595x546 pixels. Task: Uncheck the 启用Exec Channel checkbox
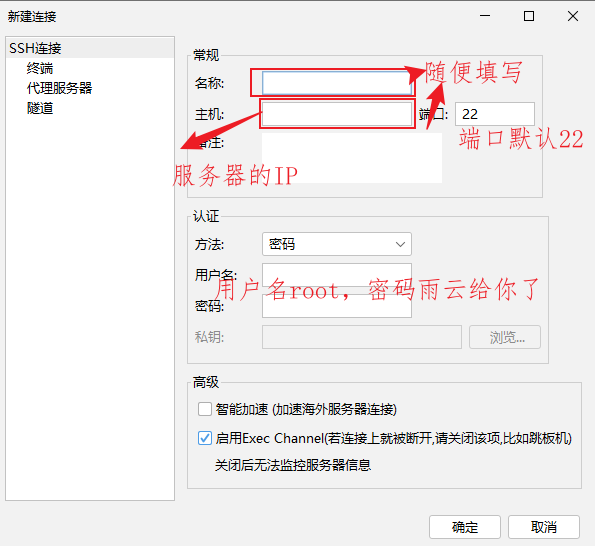click(205, 438)
